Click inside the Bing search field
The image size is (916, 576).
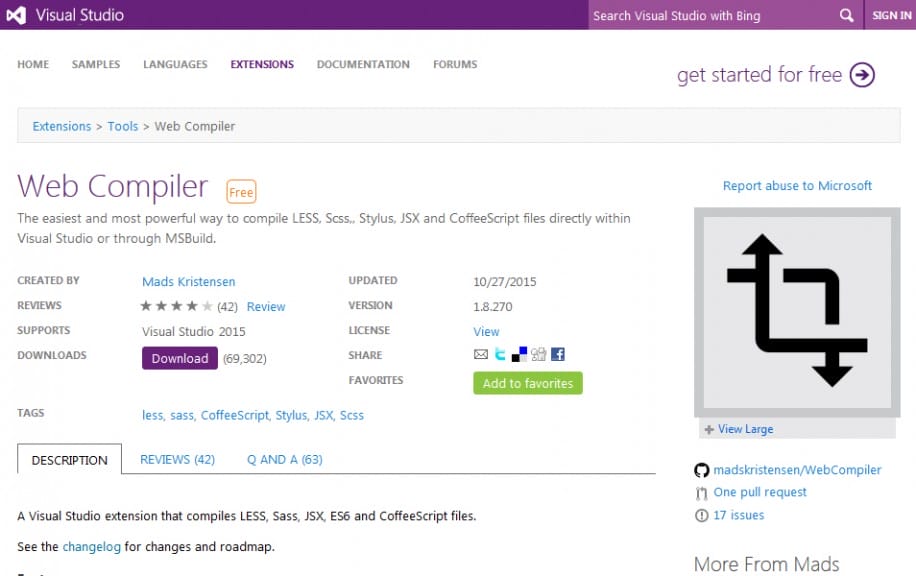pyautogui.click(x=710, y=15)
